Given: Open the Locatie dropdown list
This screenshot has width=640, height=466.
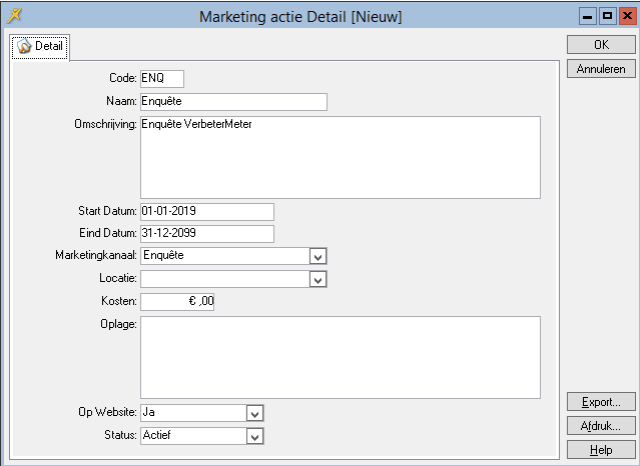Looking at the screenshot, I should pyautogui.click(x=318, y=279).
